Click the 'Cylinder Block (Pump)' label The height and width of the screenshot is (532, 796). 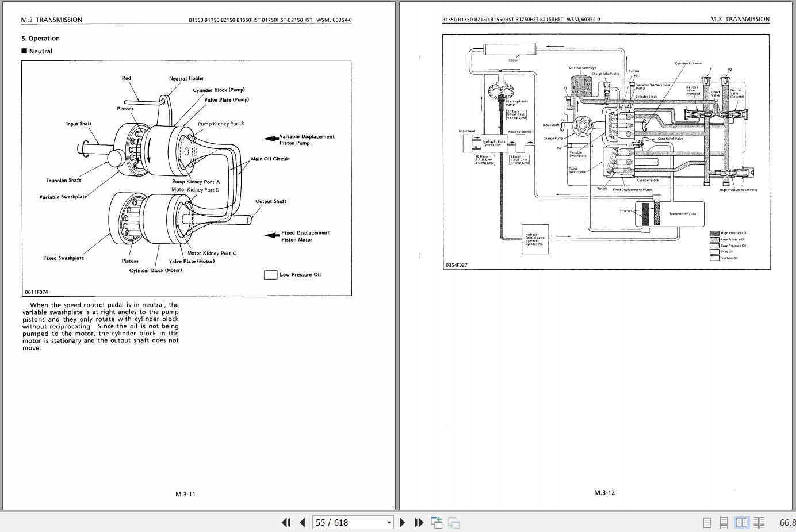tap(219, 90)
